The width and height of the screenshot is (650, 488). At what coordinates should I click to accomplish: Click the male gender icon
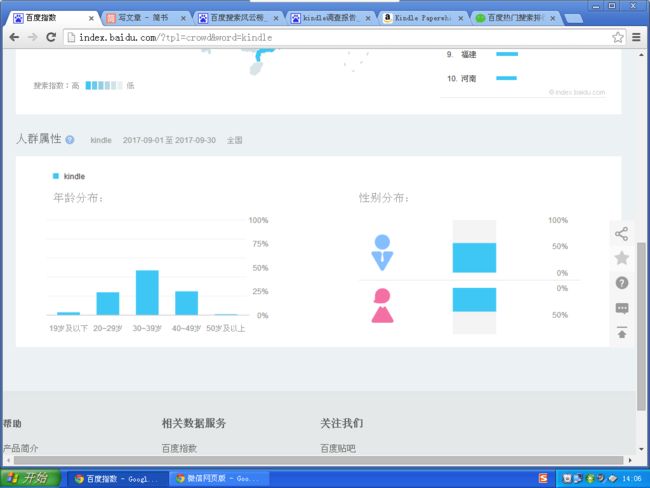382,252
